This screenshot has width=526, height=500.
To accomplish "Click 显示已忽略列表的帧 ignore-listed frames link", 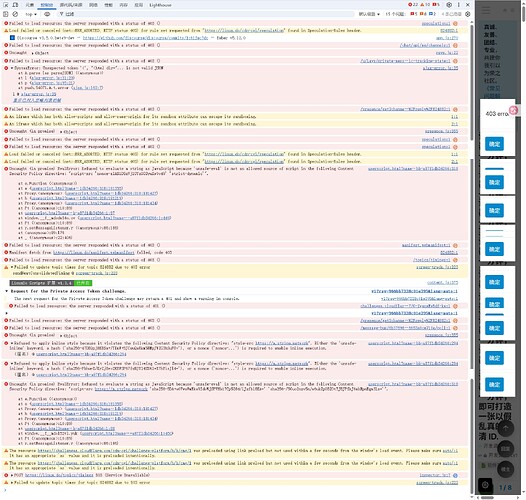I will pyautogui.click(x=37, y=100).
